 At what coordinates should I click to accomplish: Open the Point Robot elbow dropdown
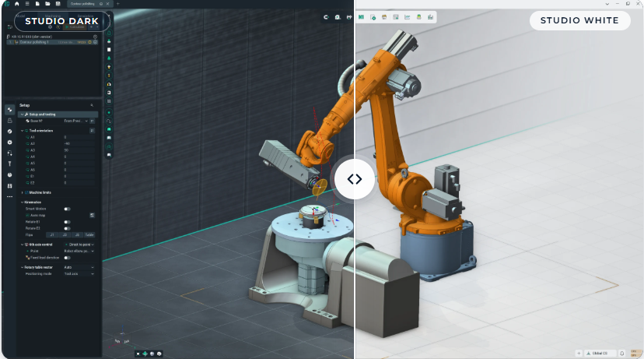pyautogui.click(x=79, y=252)
